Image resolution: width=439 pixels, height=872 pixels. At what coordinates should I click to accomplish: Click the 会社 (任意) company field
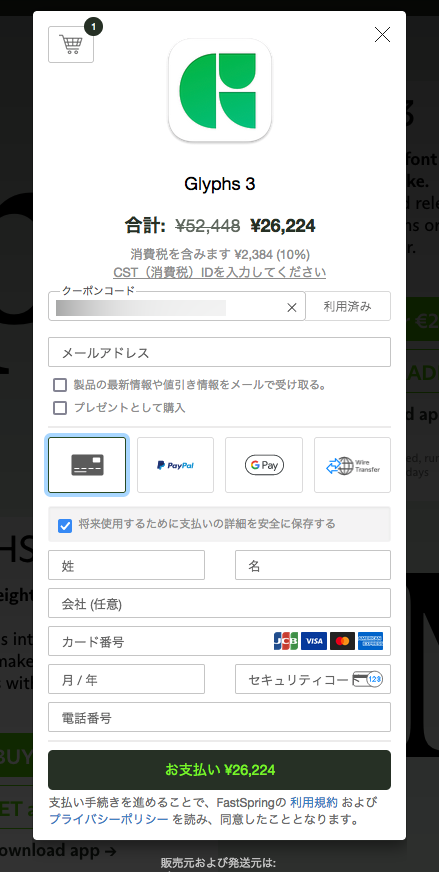[x=219, y=603]
